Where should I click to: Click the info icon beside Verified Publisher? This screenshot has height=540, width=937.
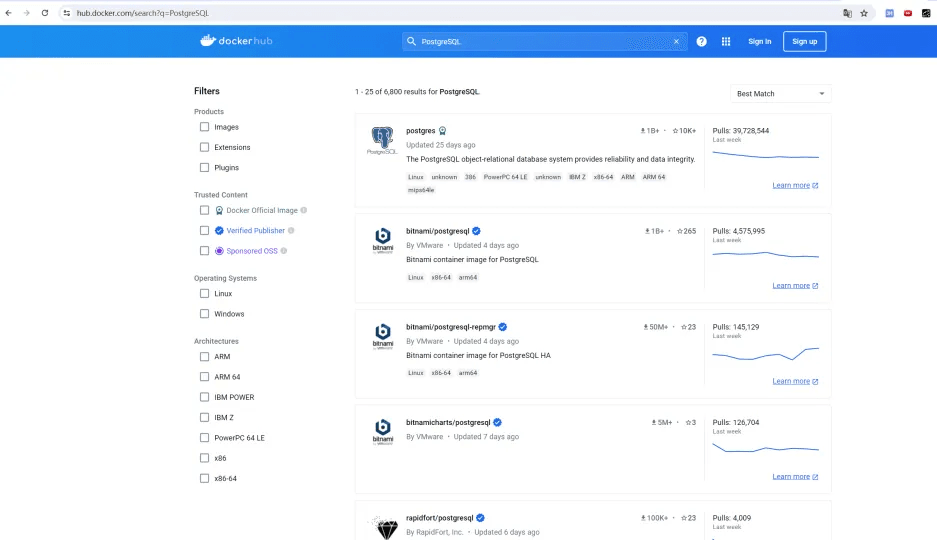point(291,231)
